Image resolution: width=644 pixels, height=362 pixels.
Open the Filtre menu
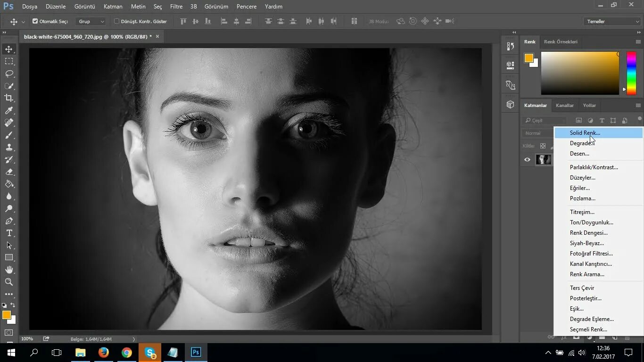(176, 7)
